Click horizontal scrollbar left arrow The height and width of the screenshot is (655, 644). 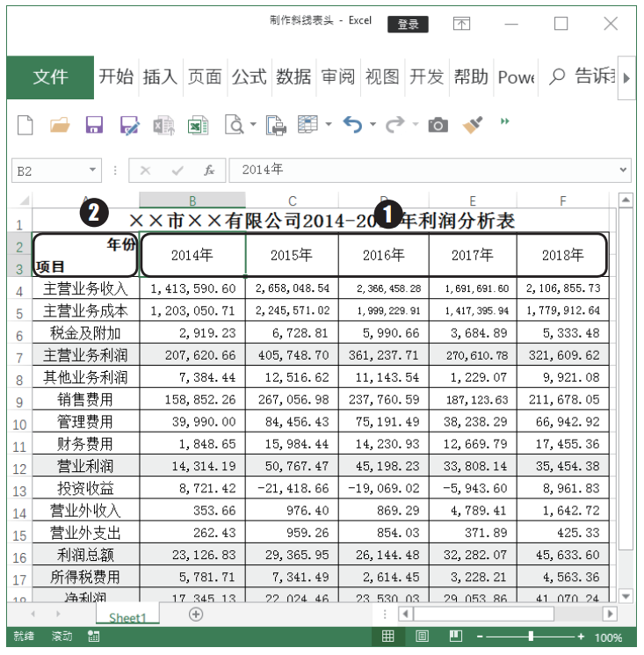pos(405,614)
